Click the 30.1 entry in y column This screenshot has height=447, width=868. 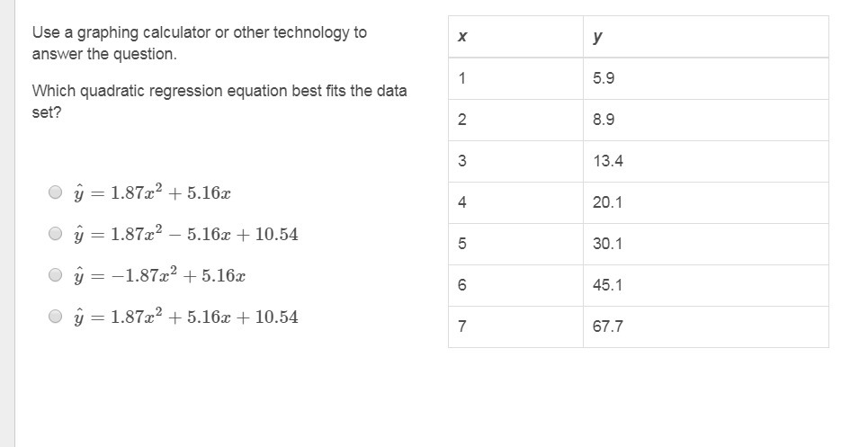608,244
